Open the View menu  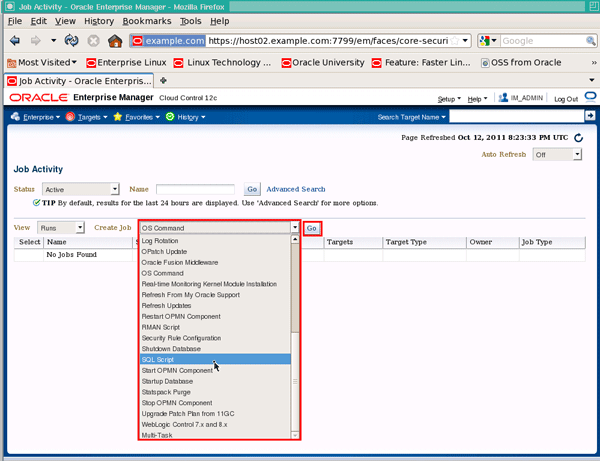(x=65, y=21)
